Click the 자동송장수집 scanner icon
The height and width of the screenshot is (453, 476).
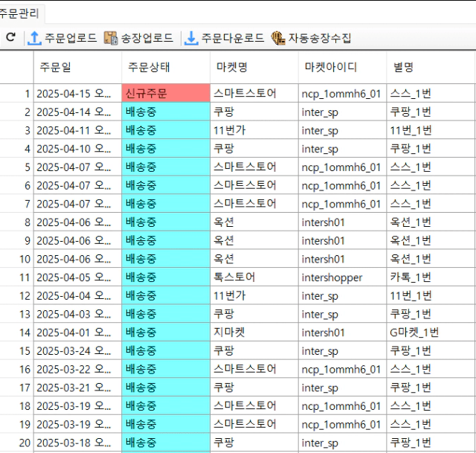[x=277, y=38]
